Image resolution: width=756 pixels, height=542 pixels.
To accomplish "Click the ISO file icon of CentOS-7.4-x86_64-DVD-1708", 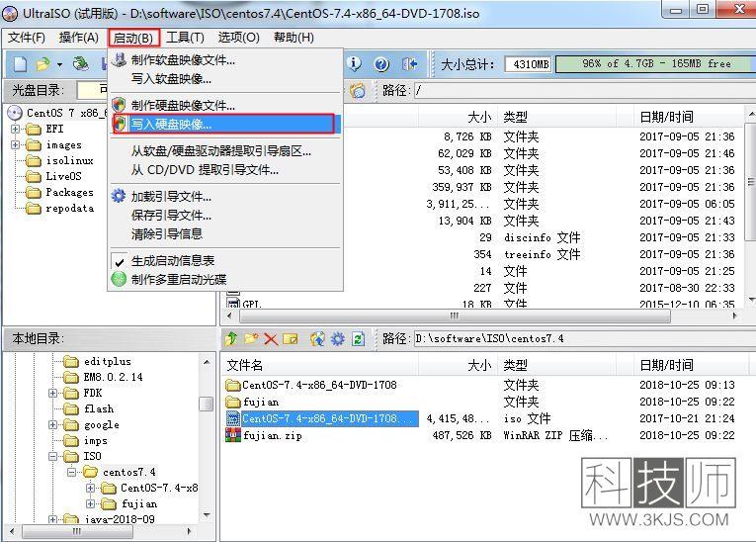I will click(233, 418).
